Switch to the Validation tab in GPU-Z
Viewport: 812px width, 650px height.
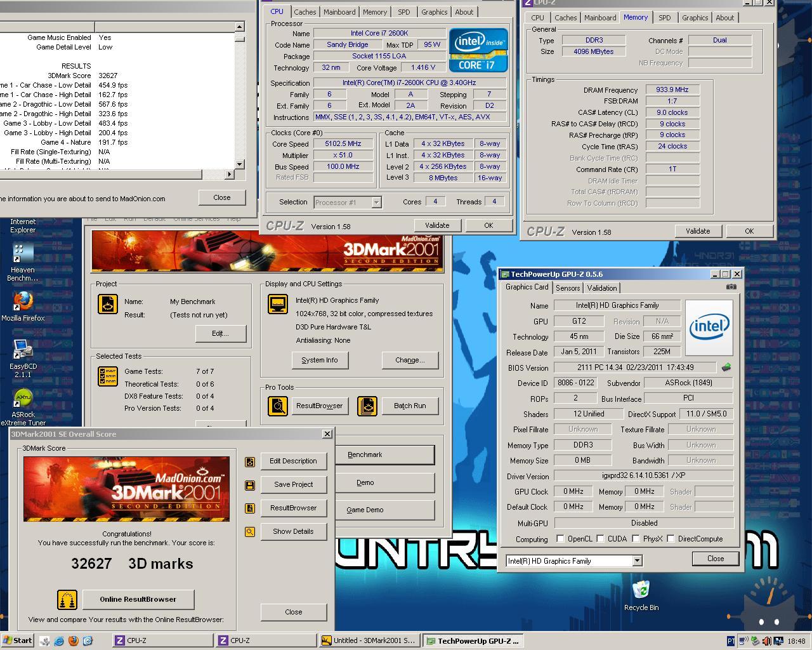tap(601, 288)
